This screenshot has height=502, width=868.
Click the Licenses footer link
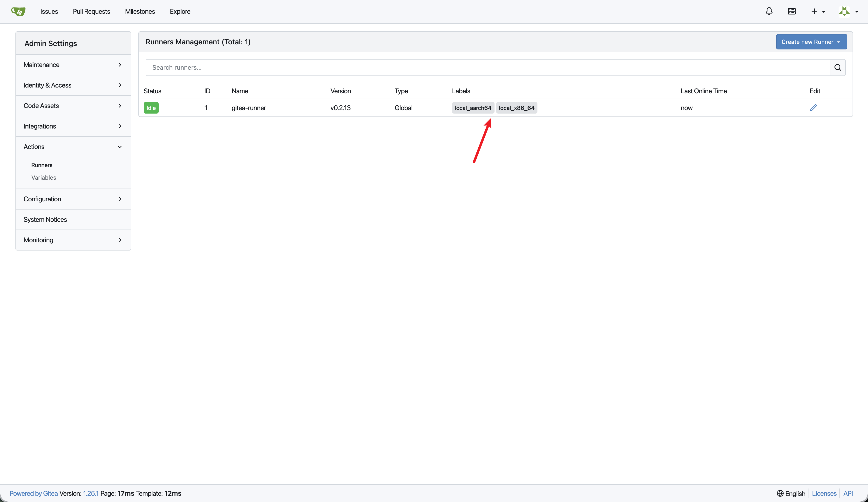[x=824, y=493]
